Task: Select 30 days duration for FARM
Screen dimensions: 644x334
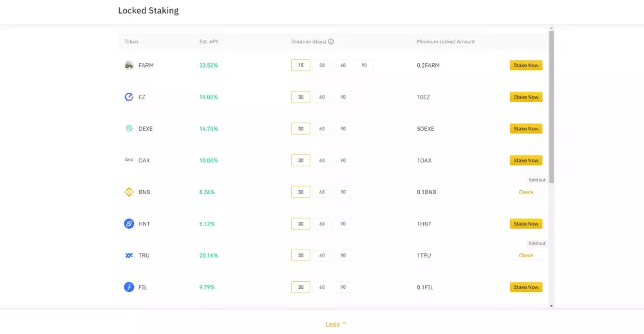Action: 322,65
